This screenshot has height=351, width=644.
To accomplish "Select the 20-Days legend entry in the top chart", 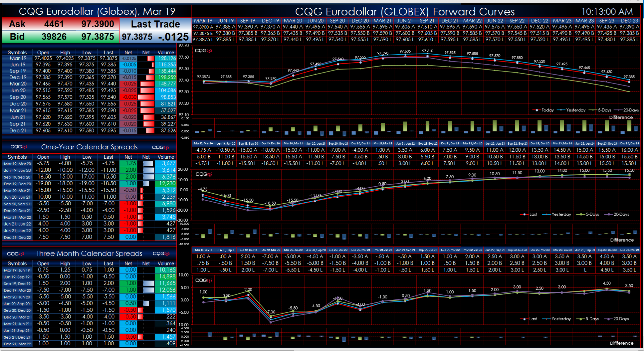I will pos(627,110).
